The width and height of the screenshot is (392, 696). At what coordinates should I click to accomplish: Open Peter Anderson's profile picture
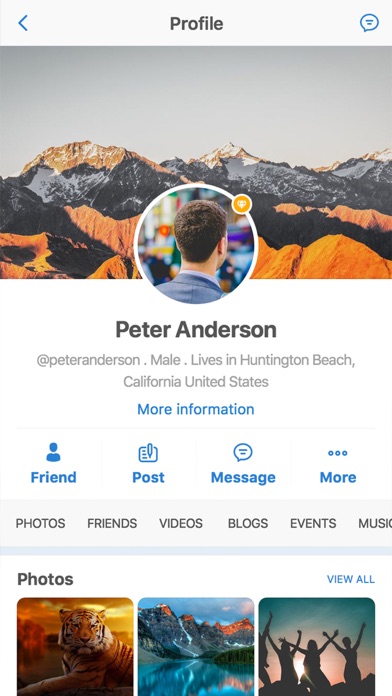click(x=196, y=244)
